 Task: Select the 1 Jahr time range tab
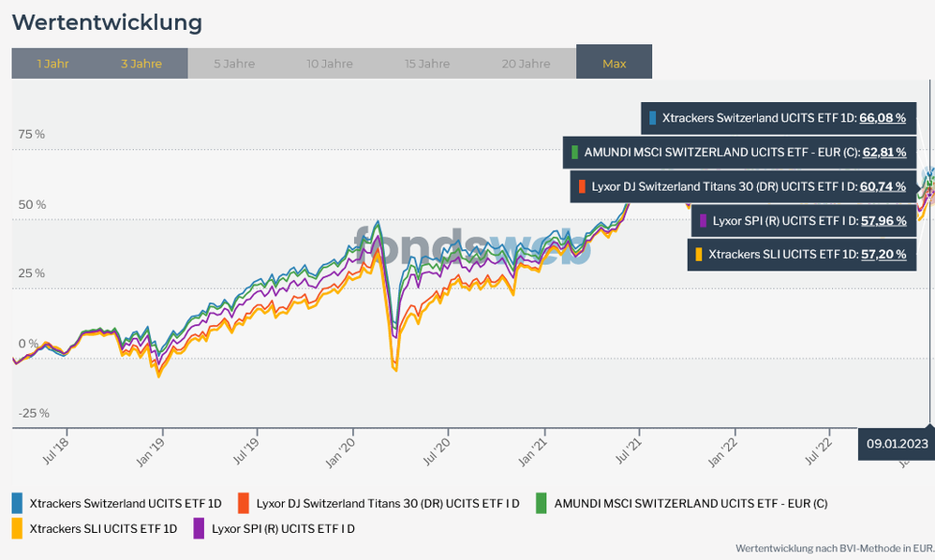pyautogui.click(x=53, y=64)
